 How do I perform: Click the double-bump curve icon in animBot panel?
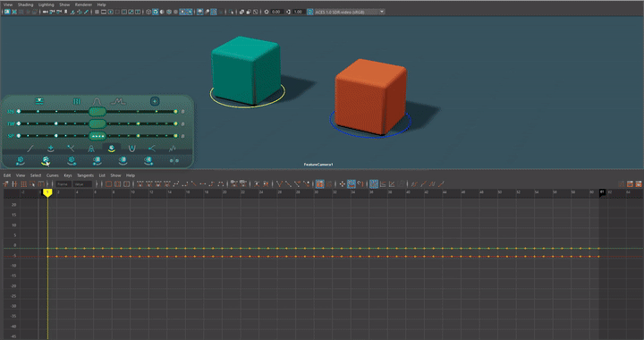tap(118, 101)
